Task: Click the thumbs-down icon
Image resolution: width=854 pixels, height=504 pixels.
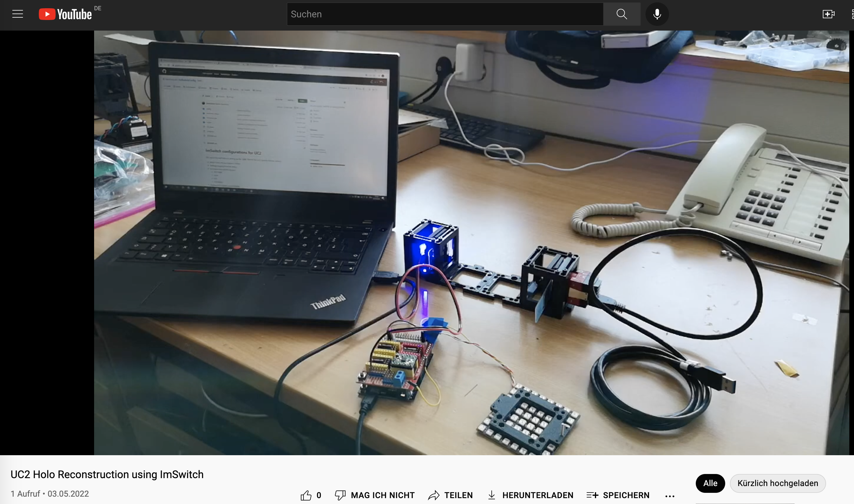Action: tap(340, 495)
